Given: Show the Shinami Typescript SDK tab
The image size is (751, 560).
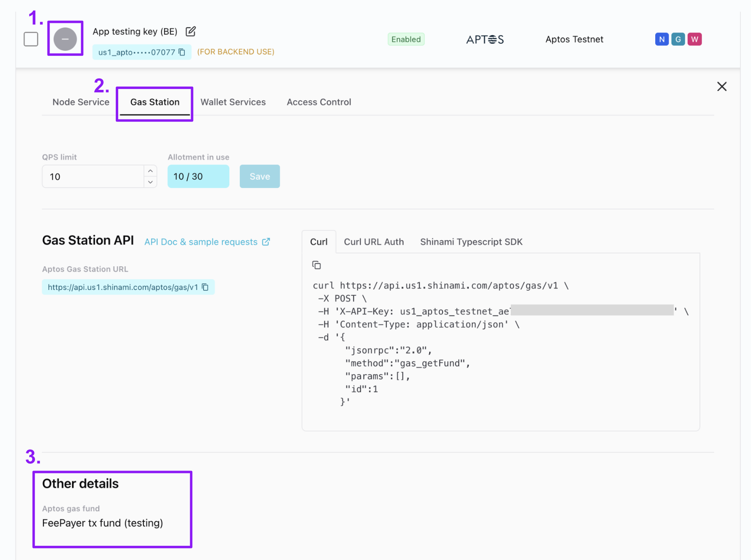Looking at the screenshot, I should pyautogui.click(x=471, y=242).
